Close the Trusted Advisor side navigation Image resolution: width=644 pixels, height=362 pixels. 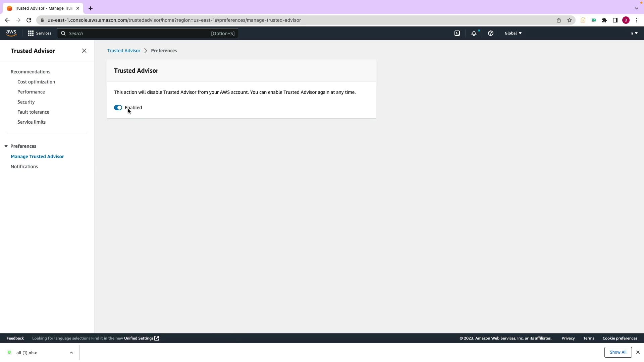click(84, 51)
